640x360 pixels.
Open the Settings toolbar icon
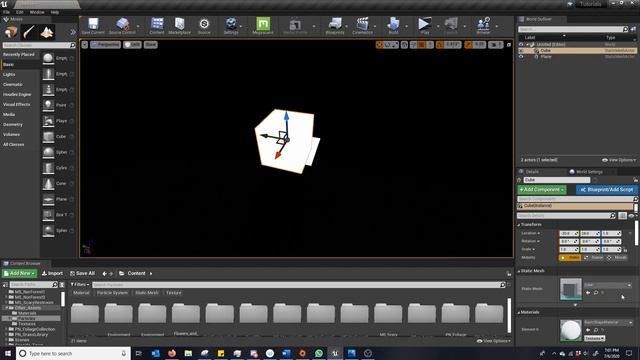231,24
